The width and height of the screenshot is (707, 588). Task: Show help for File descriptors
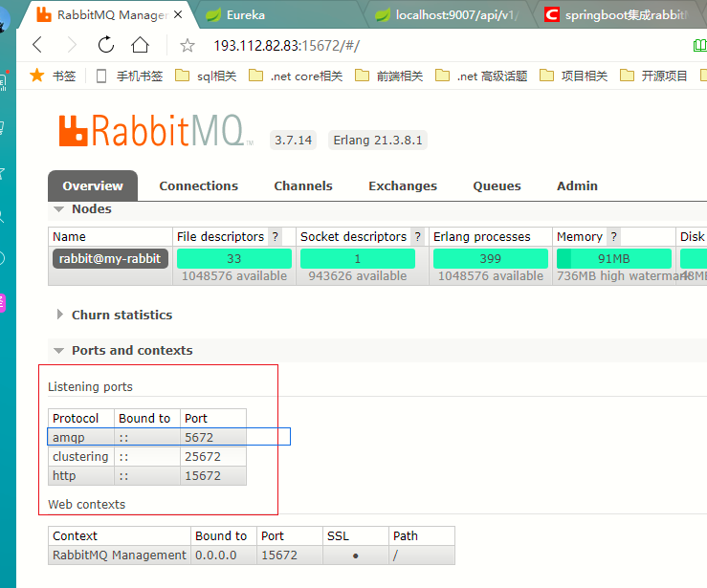pos(275,236)
